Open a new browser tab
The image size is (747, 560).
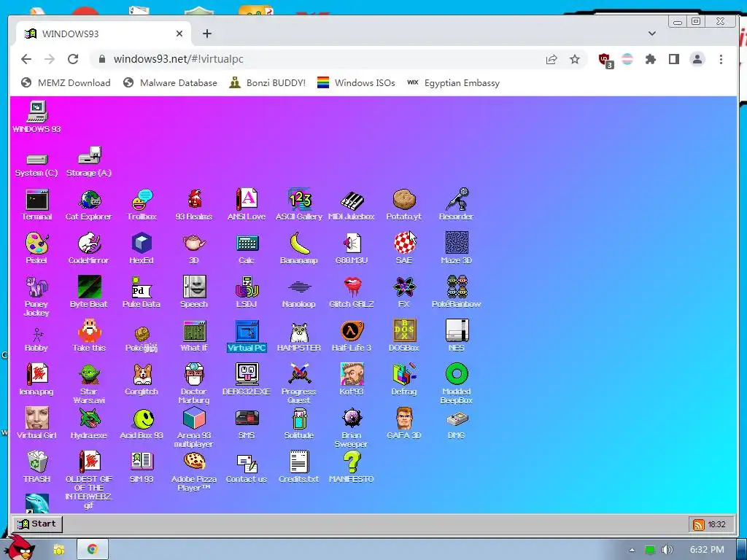(206, 34)
